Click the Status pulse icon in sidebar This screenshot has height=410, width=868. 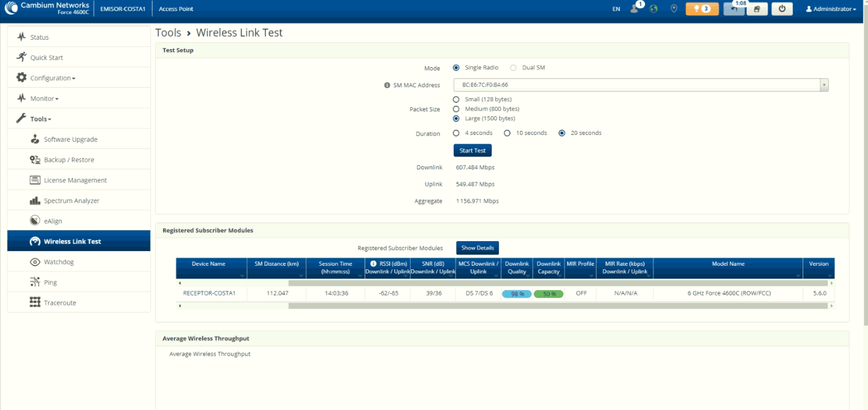(x=22, y=37)
